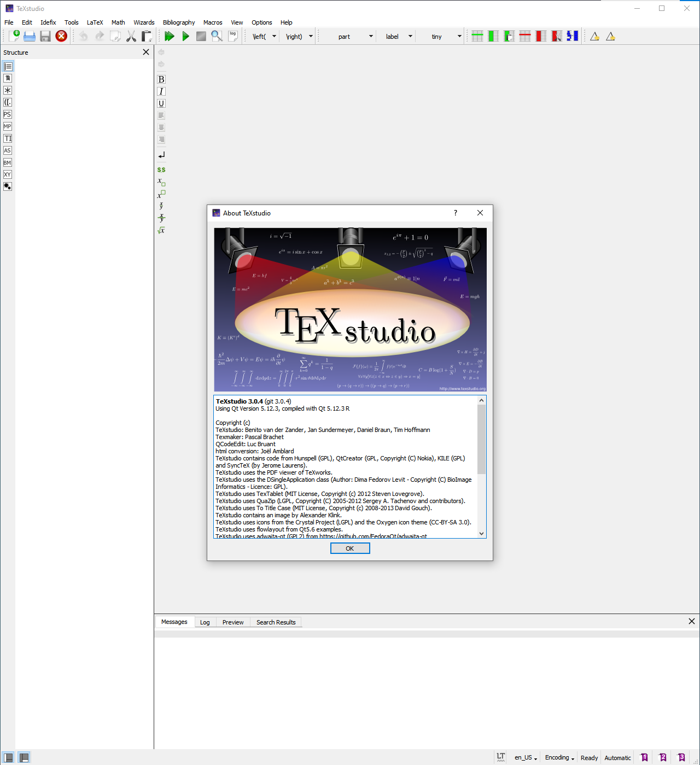This screenshot has height=765, width=700.
Task: Expand the Encoding dropdown in the status bar
Action: click(558, 757)
